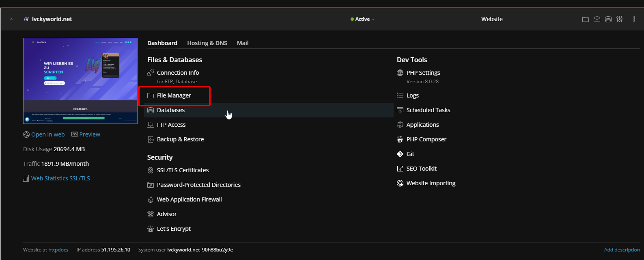Collapse the lvckyworld.net domain panel
644x260 pixels.
[x=12, y=19]
